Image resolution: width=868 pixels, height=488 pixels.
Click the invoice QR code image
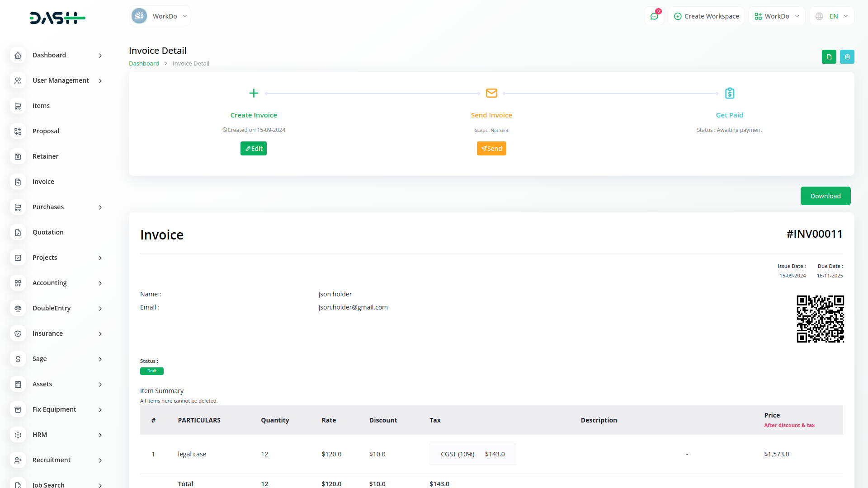coord(820,319)
